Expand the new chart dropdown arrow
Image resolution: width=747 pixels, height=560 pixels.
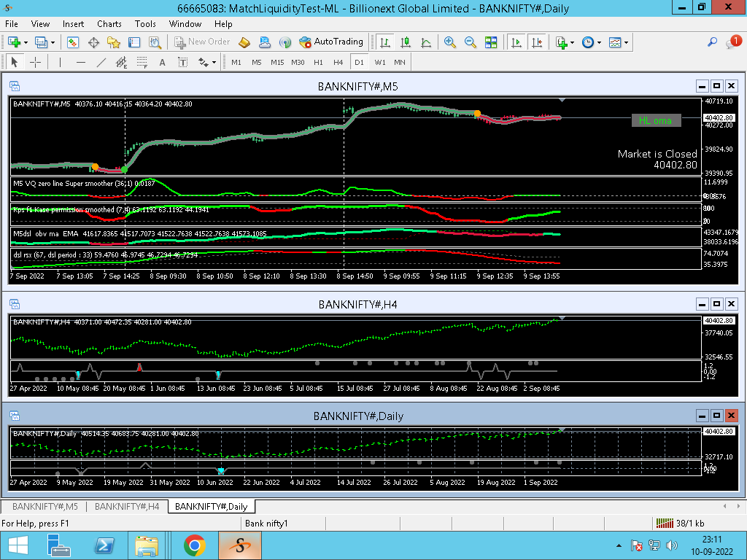click(x=26, y=43)
